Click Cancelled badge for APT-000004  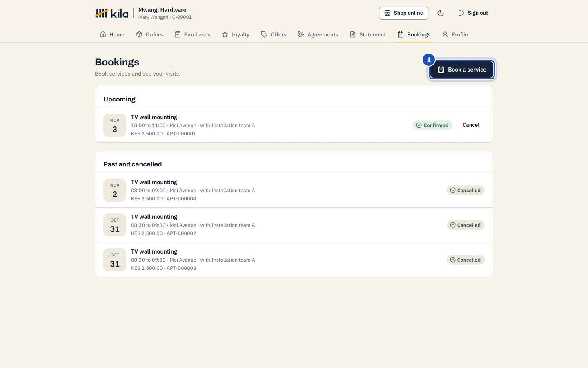tap(465, 190)
